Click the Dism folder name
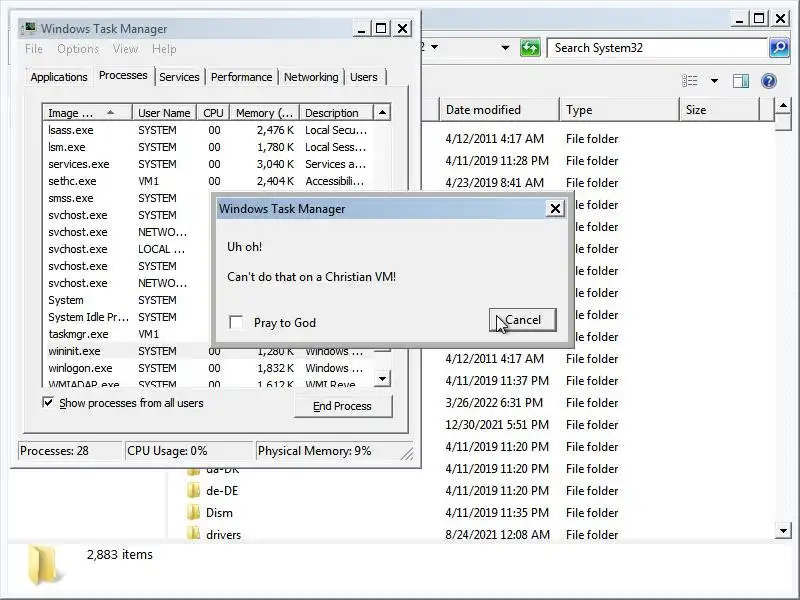This screenshot has width=800, height=600. tap(219, 513)
